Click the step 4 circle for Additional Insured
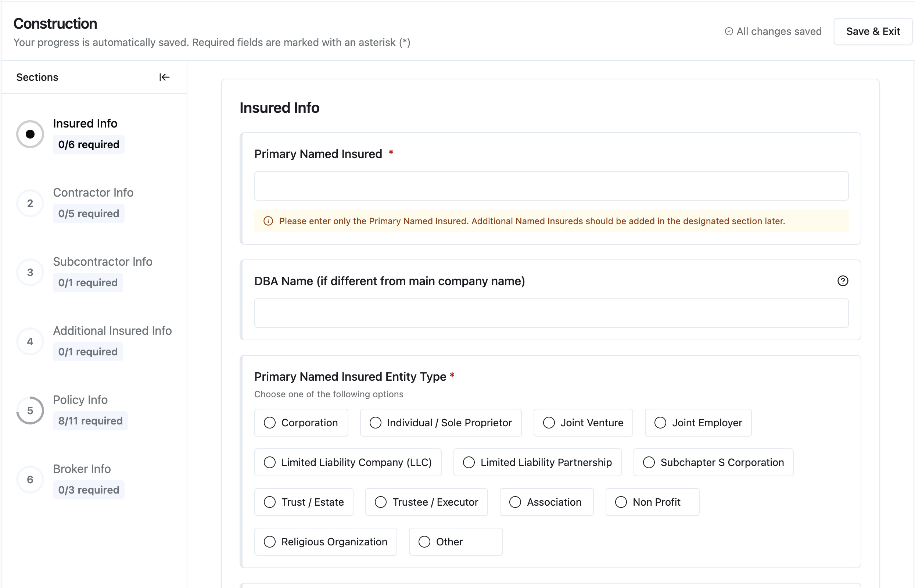Screen dimensions: 915x588 (x=30, y=341)
